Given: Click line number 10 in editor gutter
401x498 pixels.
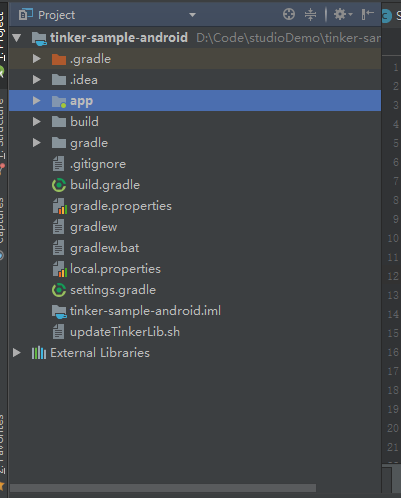Looking at the screenshot, I should [x=393, y=238].
